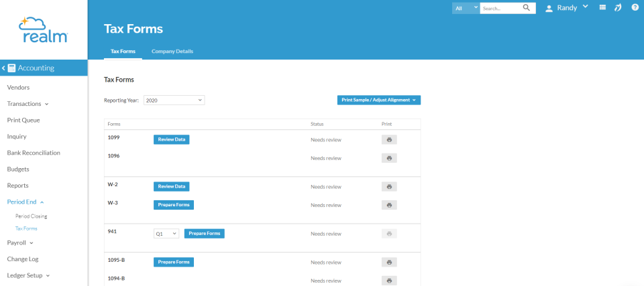Screen dimensions: 644x286
Task: Click the print icon for form 1099
Action: (389, 139)
